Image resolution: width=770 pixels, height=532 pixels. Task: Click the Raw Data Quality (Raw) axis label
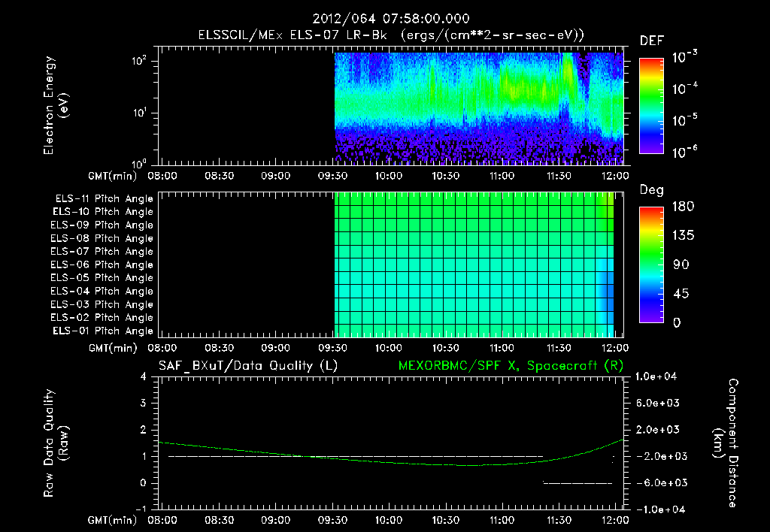tap(56, 443)
